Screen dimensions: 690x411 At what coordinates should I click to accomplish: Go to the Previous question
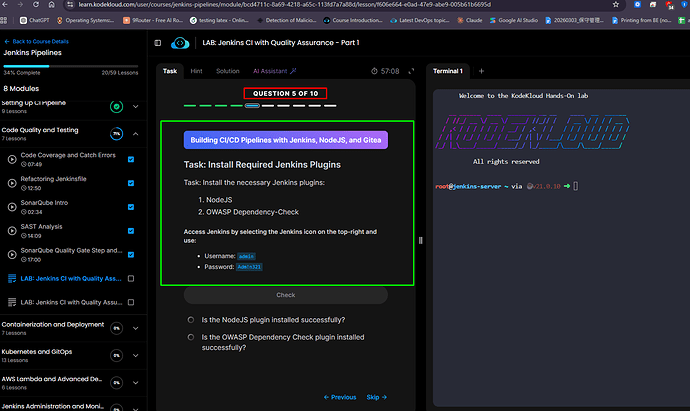click(340, 397)
